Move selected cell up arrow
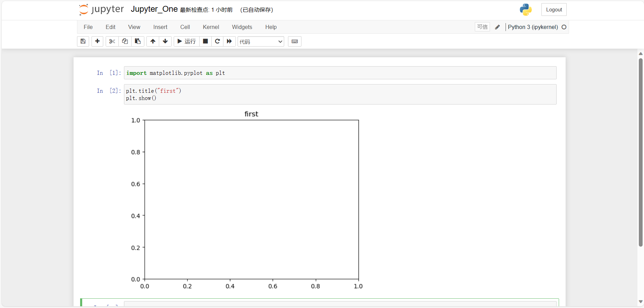 tap(153, 41)
